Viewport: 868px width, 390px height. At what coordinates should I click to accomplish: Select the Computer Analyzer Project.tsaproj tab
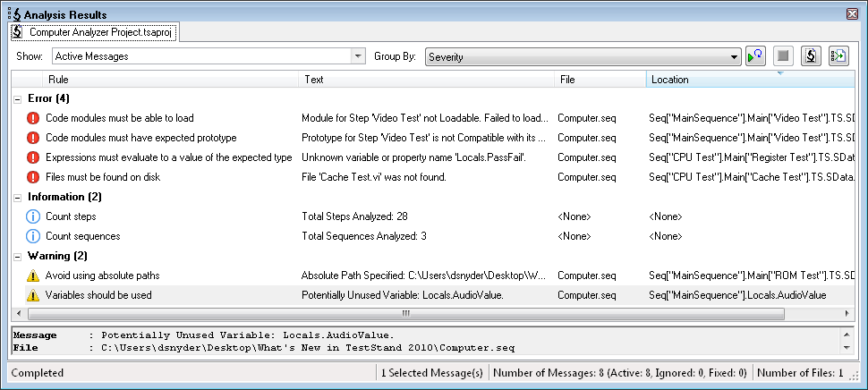[97, 32]
